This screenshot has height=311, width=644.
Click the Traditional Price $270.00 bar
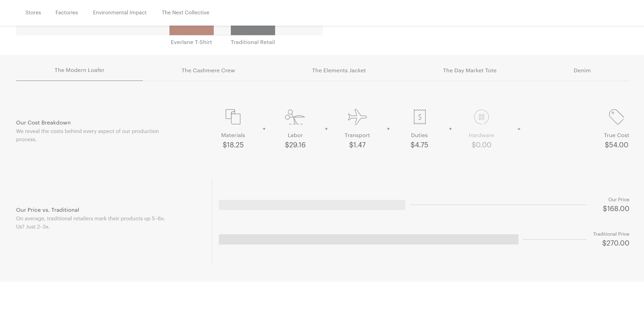[368, 239]
